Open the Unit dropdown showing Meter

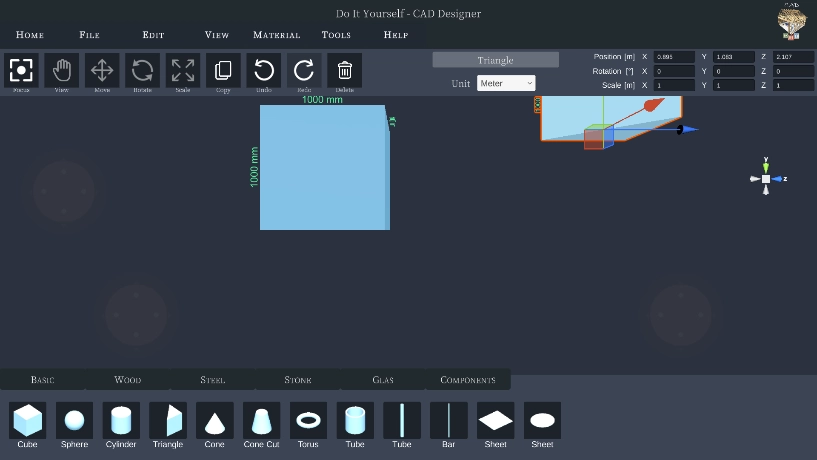tap(506, 84)
